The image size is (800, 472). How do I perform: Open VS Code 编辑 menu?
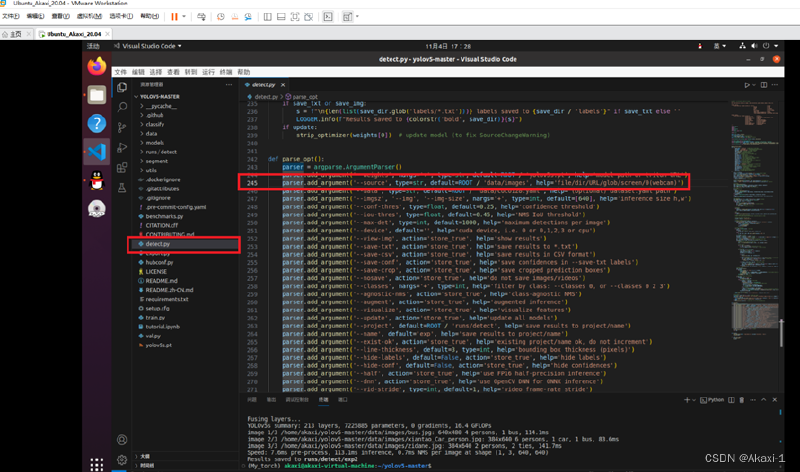(138, 72)
